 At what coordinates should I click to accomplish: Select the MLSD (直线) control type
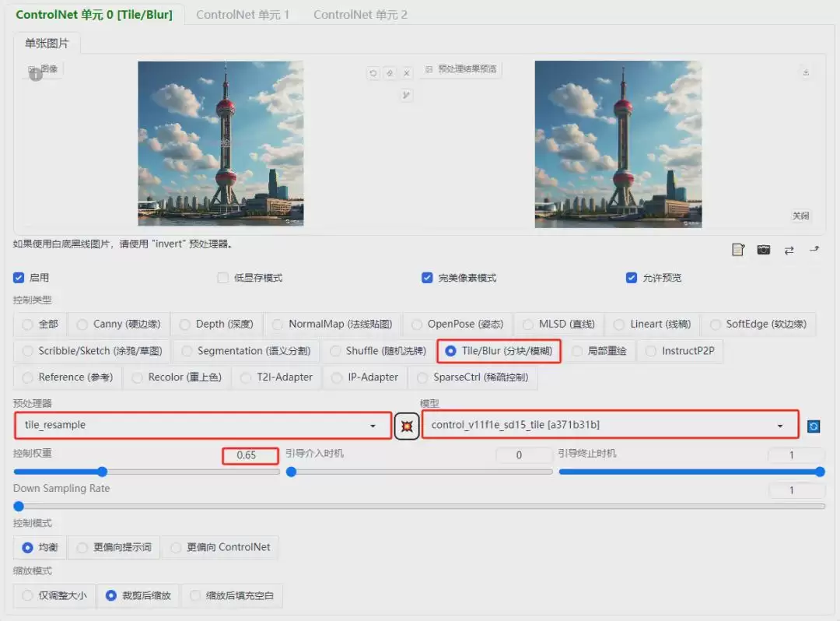pyautogui.click(x=558, y=325)
